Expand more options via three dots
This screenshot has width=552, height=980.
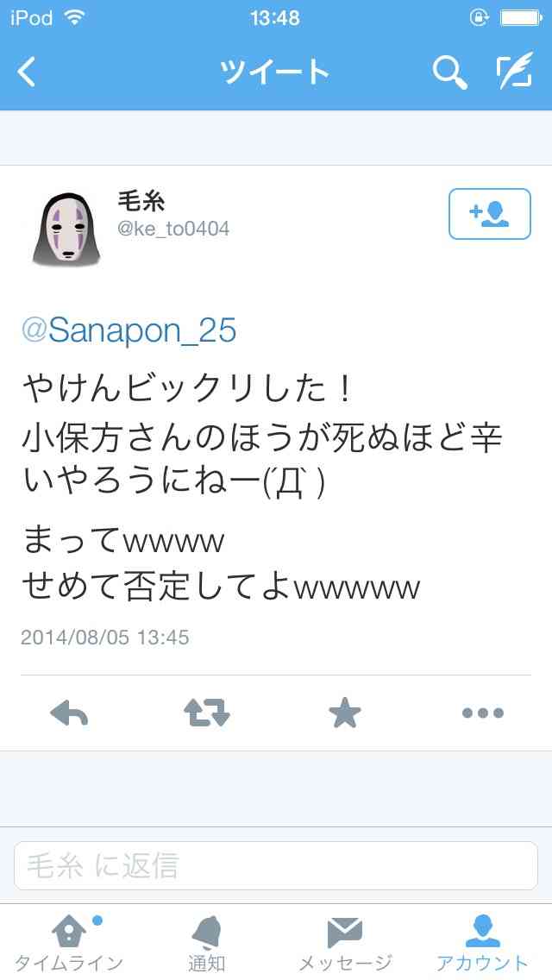pyautogui.click(x=483, y=713)
